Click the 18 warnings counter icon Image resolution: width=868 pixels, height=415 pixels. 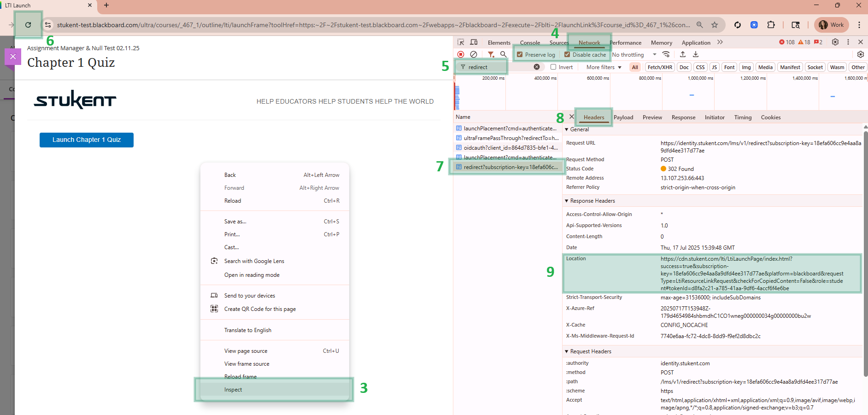tap(804, 42)
